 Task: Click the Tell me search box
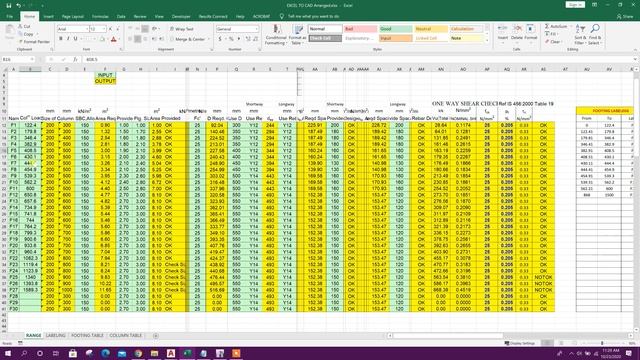point(313,16)
